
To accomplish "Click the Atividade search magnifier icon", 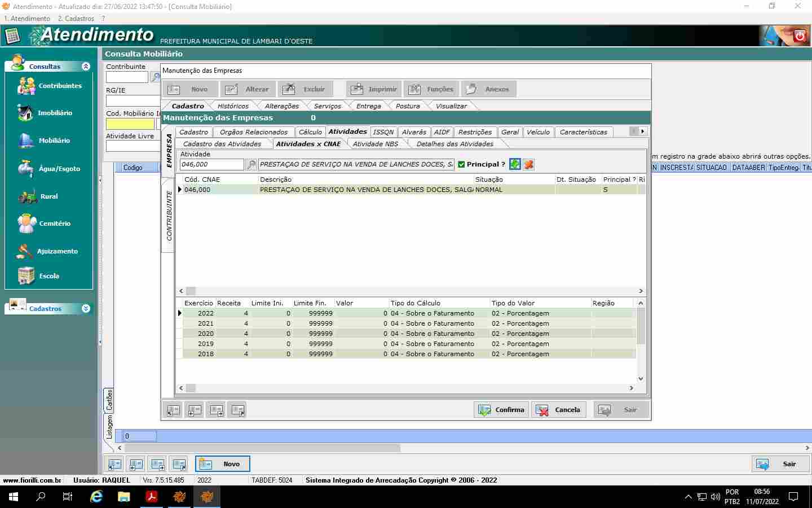I will tap(251, 165).
